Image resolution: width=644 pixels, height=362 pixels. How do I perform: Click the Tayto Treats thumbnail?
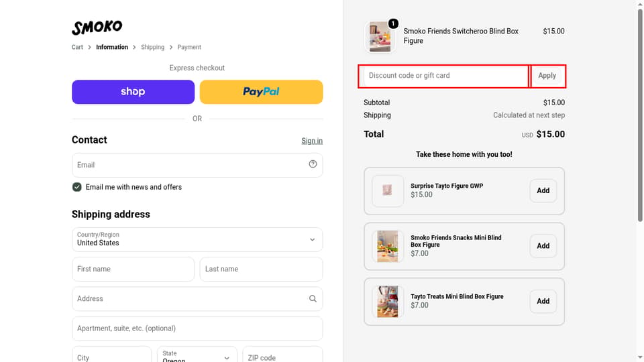coord(387,301)
